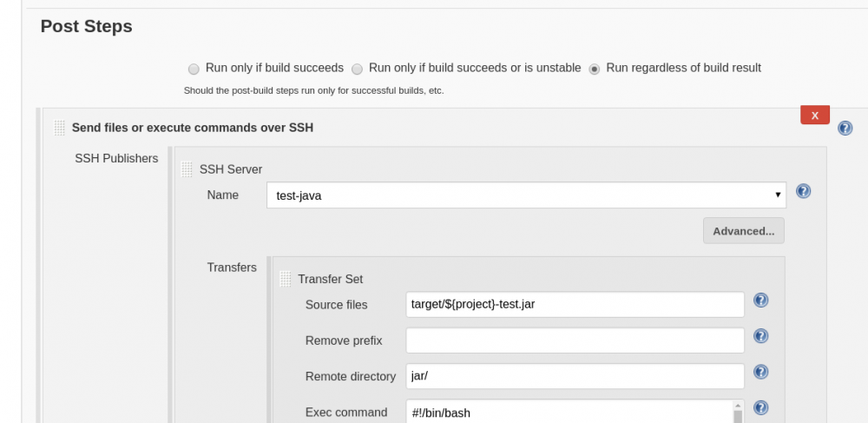Click into the Remote directory field
This screenshot has height=423, width=868.
[x=575, y=376]
